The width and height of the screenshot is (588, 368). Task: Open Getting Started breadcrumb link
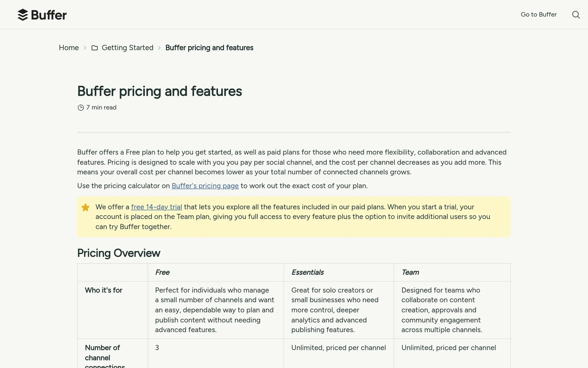[128, 48]
